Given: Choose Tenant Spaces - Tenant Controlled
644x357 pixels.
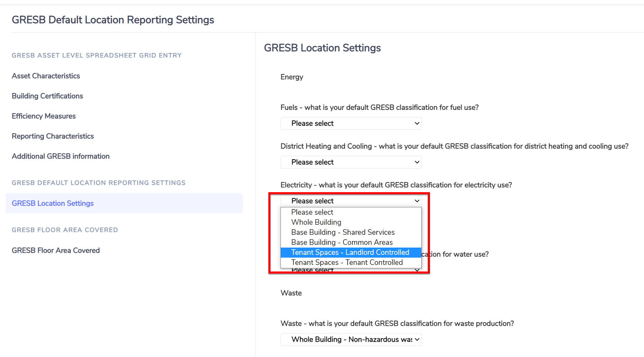Looking at the screenshot, I should point(351,262).
